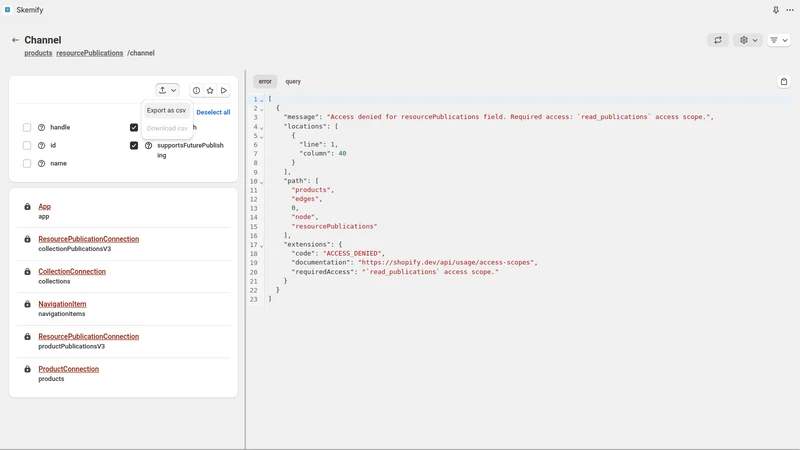Choose the Download csv menu item
The width and height of the screenshot is (800, 450).
click(167, 129)
